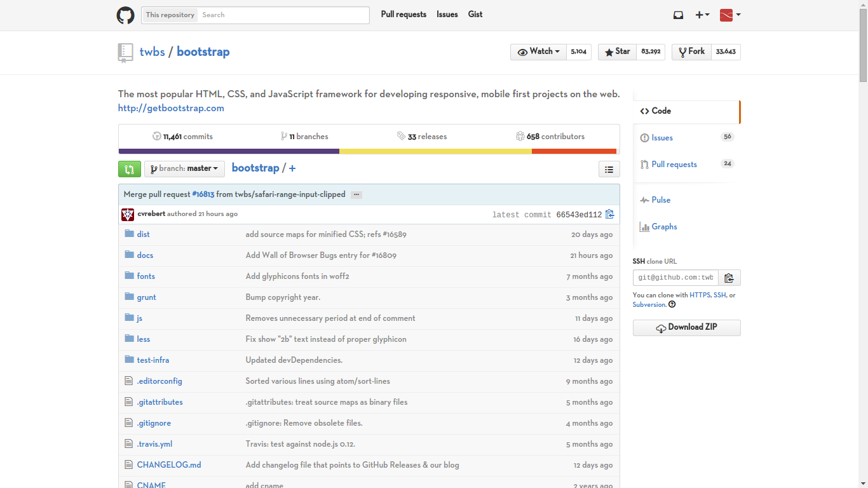Open getbootstrap.com homepage link
The height and width of the screenshot is (488, 868).
coord(171,108)
